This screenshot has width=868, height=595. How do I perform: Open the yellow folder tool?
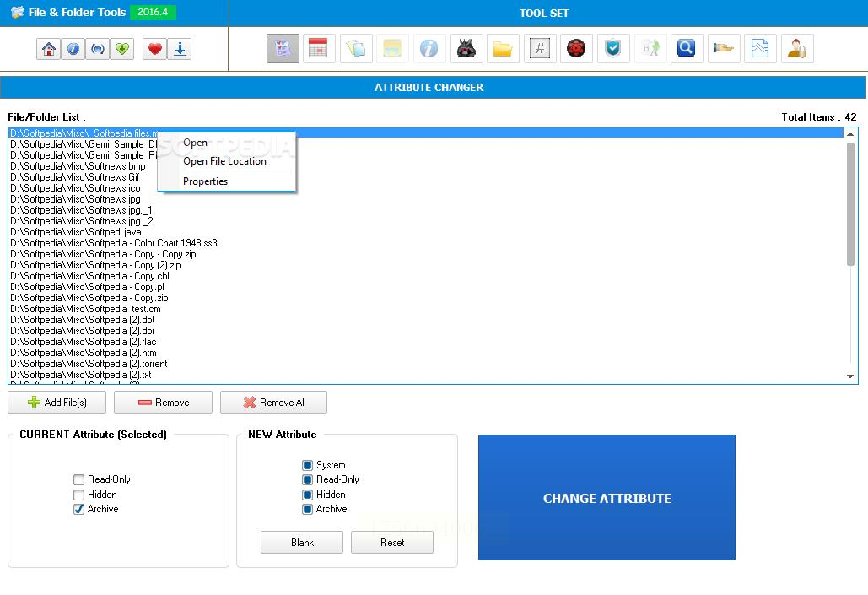(x=503, y=48)
